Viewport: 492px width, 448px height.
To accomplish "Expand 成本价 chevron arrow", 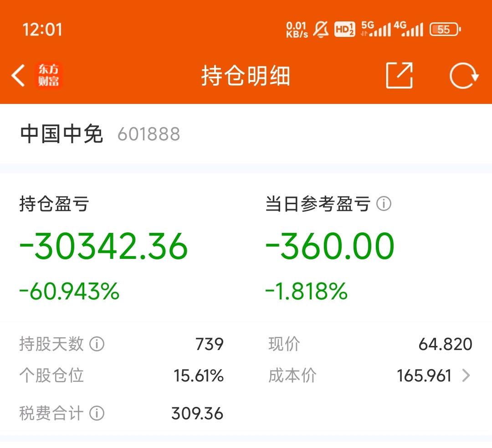I will [x=466, y=376].
